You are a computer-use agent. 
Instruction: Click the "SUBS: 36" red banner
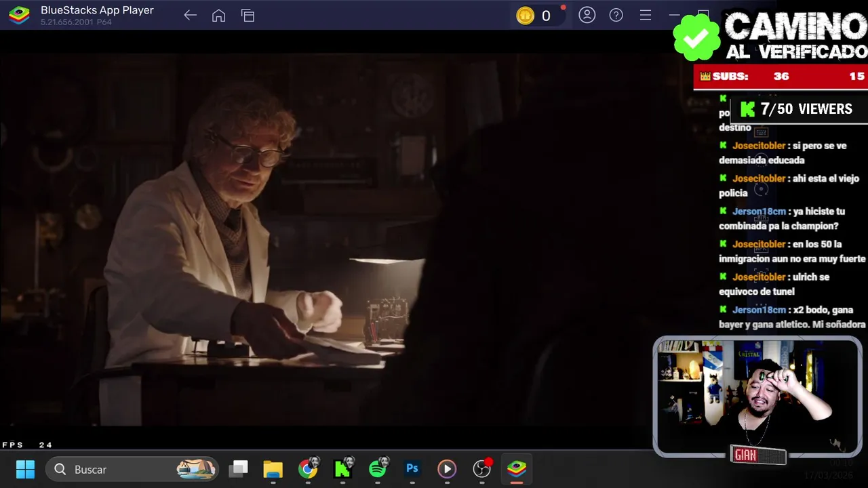781,77
